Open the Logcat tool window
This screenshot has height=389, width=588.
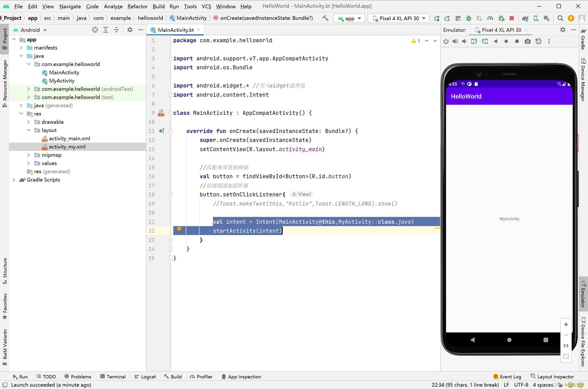tap(145, 376)
